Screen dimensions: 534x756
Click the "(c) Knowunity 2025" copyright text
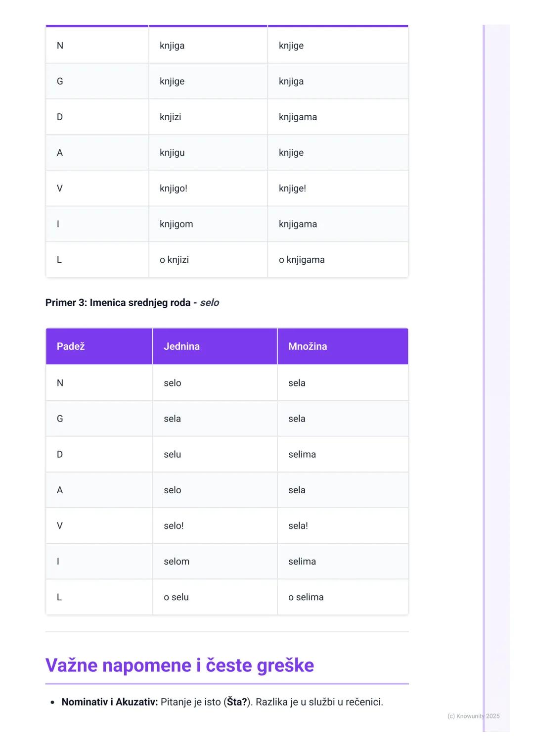click(473, 716)
